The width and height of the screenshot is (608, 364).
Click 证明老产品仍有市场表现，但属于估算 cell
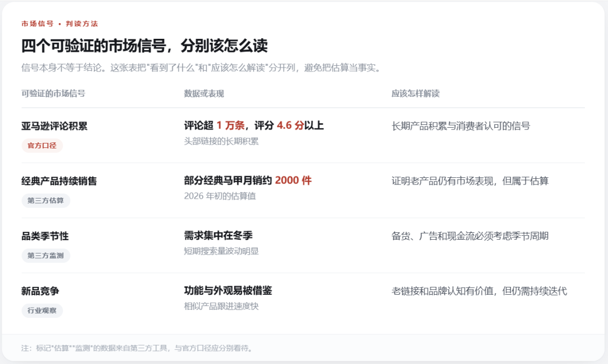click(x=470, y=181)
